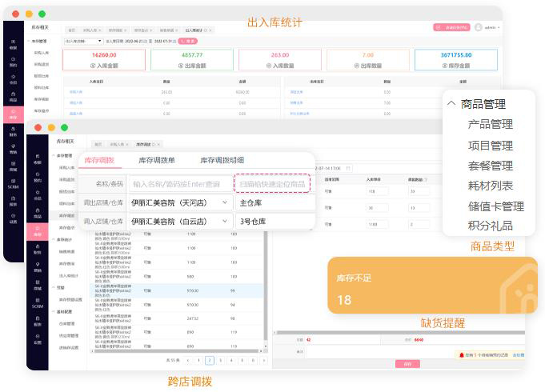The width and height of the screenshot is (545, 392).
Task: Click the pink button in the top header
Action: pos(451,27)
